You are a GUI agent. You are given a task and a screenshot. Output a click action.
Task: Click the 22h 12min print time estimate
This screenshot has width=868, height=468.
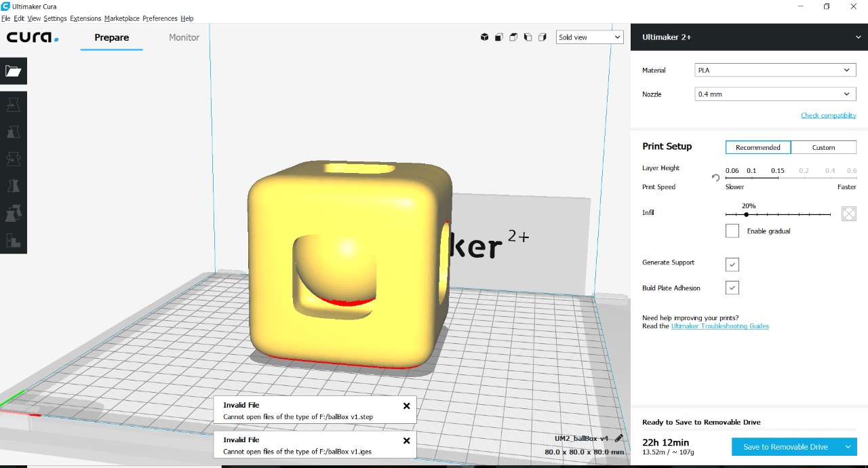pos(665,443)
